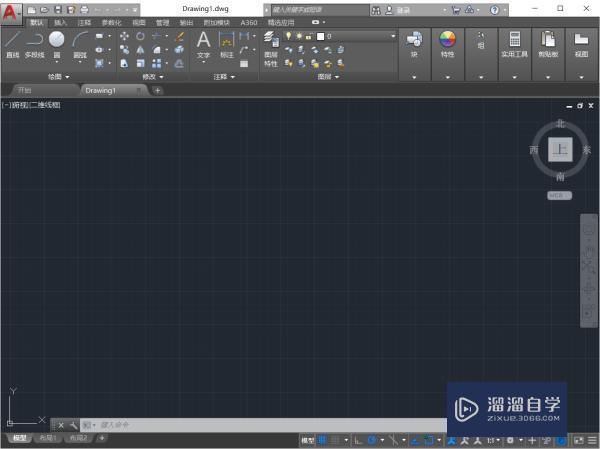This screenshot has width=600, height=449.
Task: Toggle the layer lock icon
Action: 309,36
